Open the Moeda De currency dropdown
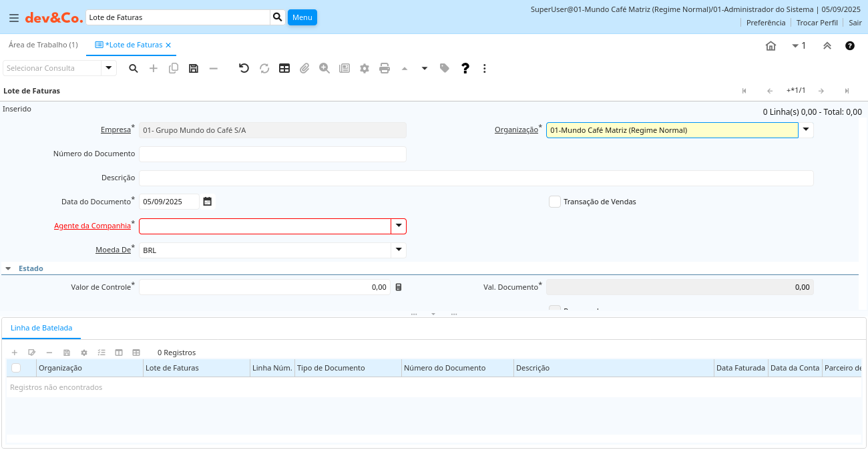The height and width of the screenshot is (450, 868). [x=399, y=250]
